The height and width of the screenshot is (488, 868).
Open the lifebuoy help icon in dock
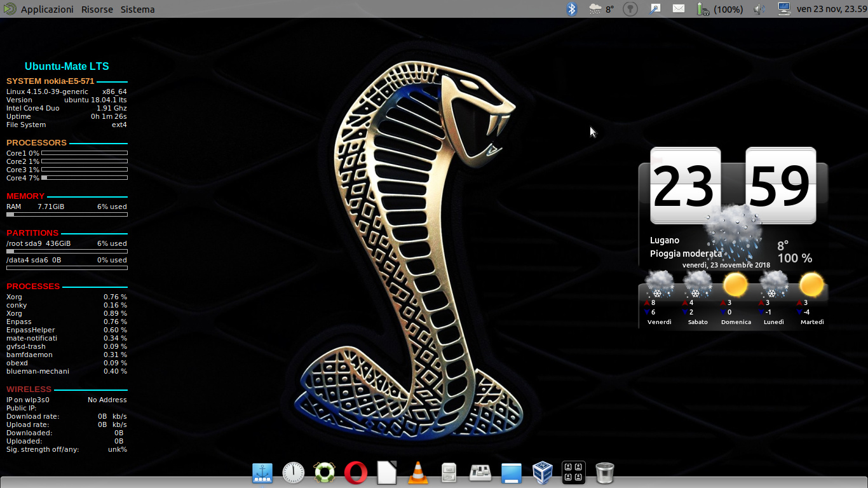[x=325, y=473]
